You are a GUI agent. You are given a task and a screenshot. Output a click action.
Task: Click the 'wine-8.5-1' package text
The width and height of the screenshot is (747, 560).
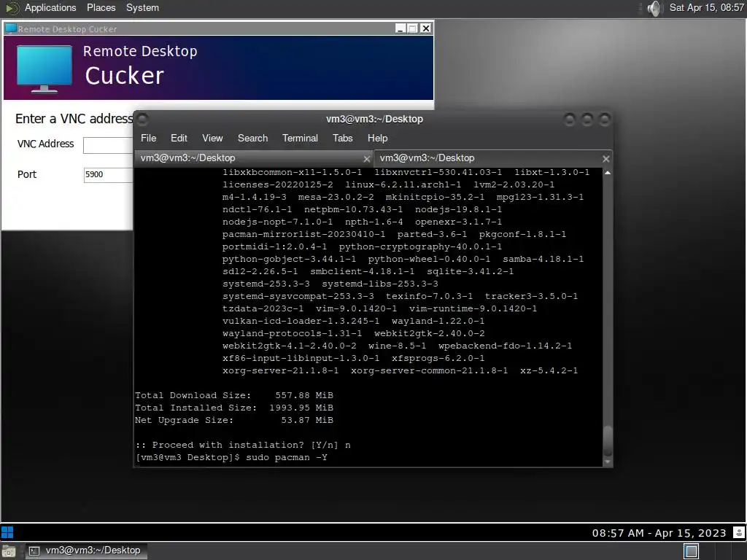(397, 346)
